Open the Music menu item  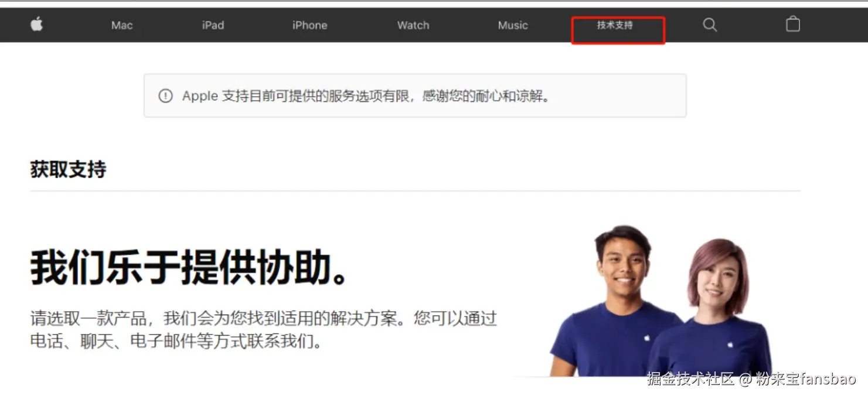pos(513,25)
